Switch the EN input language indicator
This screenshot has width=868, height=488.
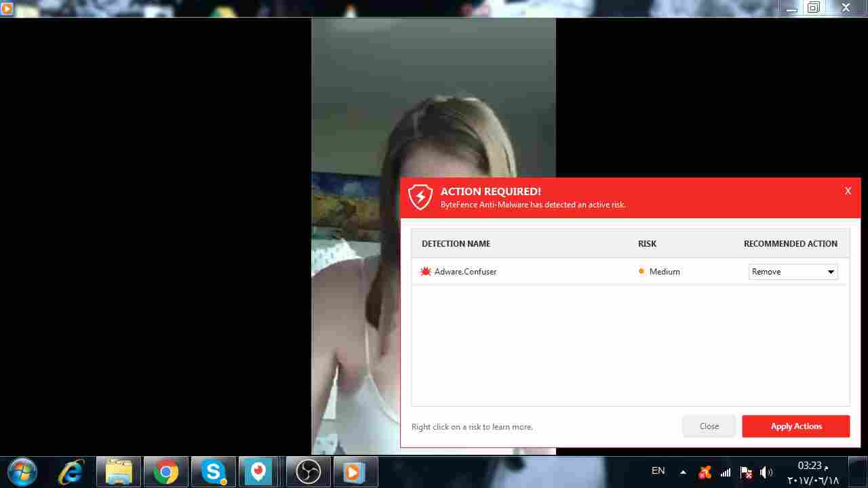pyautogui.click(x=658, y=471)
